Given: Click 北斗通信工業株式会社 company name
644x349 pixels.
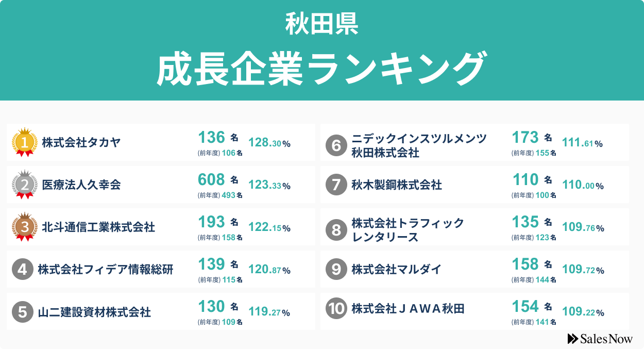Looking at the screenshot, I should tap(98, 227).
